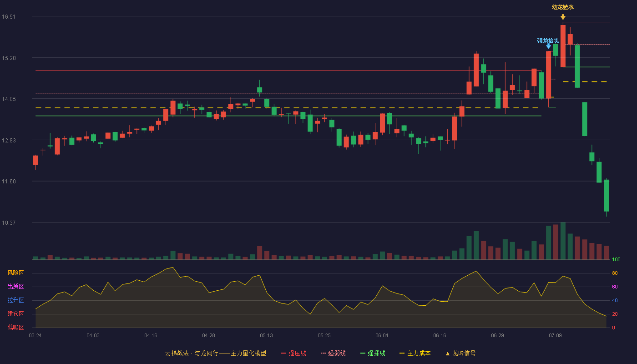Toggle the 强撑线 legend item

[373, 353]
